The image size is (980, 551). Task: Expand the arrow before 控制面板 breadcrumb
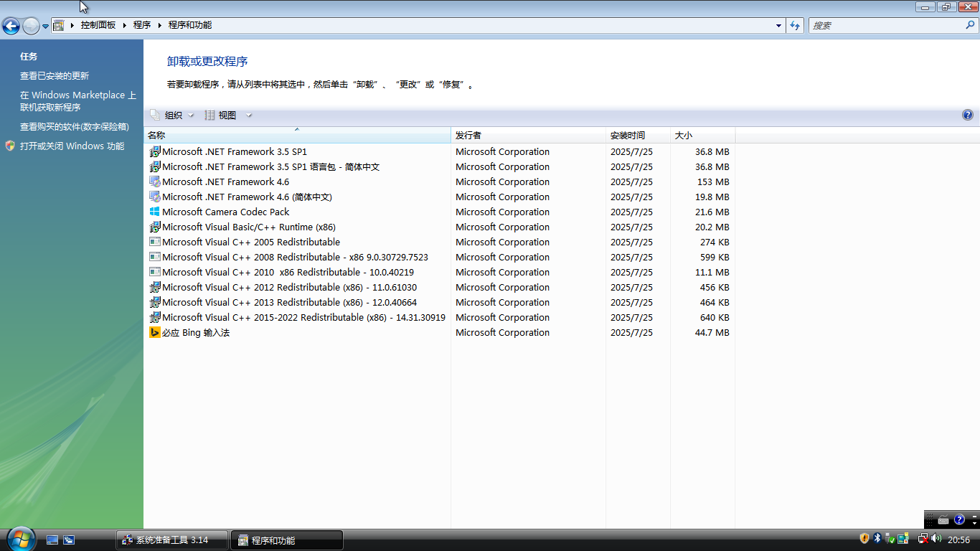[72, 25]
